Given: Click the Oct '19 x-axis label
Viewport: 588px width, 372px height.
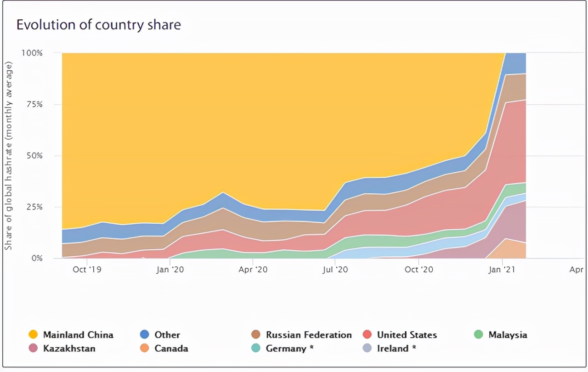Looking at the screenshot, I should [x=86, y=270].
